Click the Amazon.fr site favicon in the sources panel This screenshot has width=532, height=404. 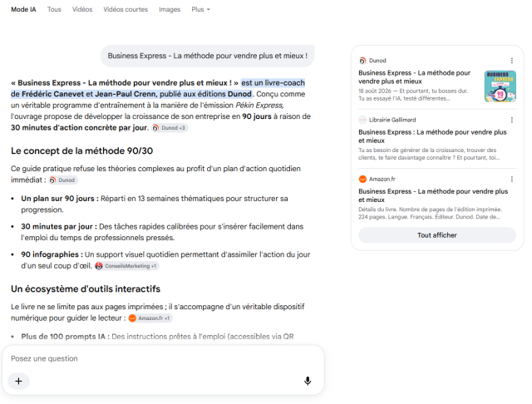[x=362, y=179]
